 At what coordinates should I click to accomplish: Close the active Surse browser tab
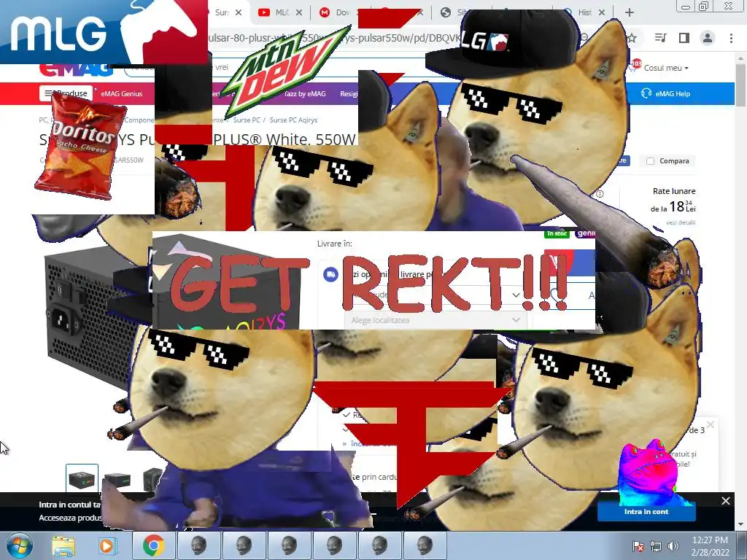coord(239,12)
